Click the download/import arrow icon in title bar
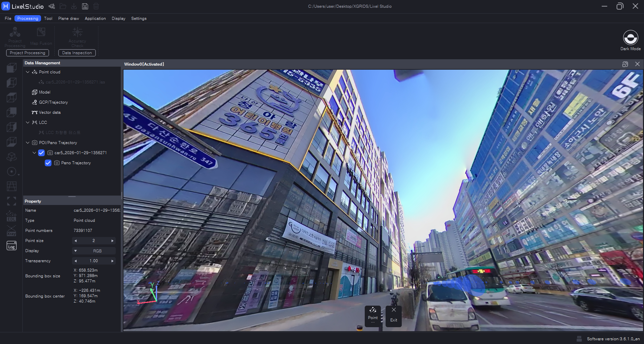This screenshot has width=644, height=344. (74, 6)
